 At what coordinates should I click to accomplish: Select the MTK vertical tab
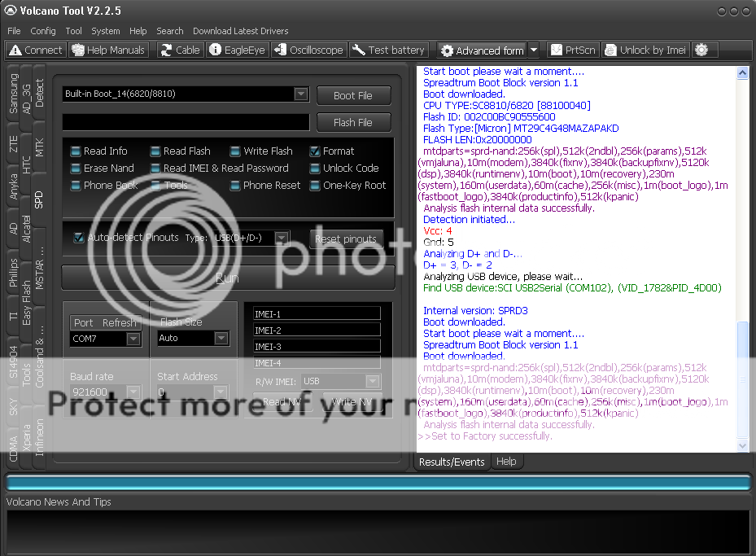pyautogui.click(x=39, y=147)
